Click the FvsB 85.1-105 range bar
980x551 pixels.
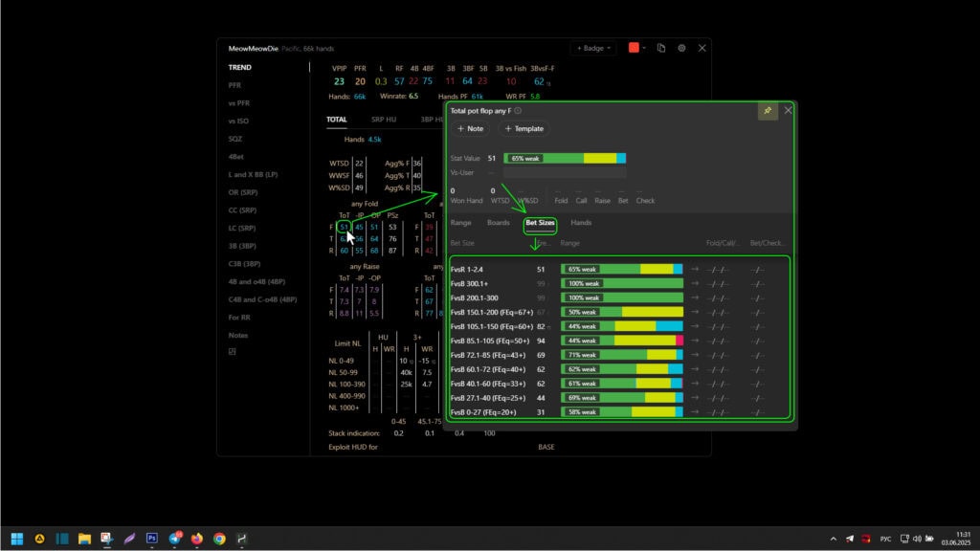click(622, 341)
